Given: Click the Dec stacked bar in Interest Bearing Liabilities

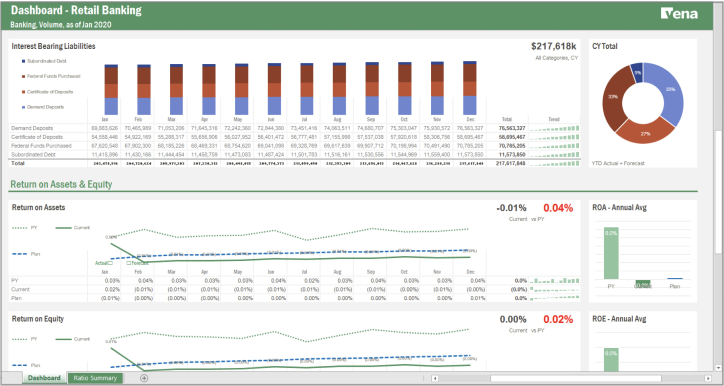Looking at the screenshot, I should [470, 88].
